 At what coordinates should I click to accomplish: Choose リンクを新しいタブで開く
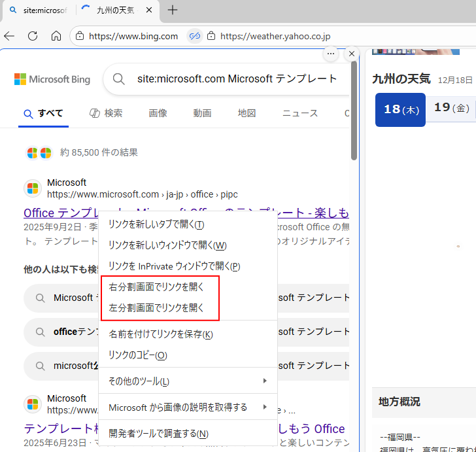[188, 224]
